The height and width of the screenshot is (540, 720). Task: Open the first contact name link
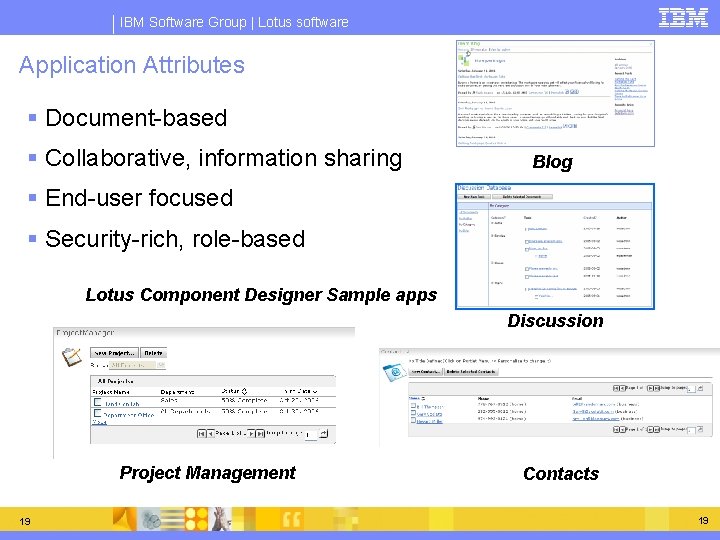point(430,407)
